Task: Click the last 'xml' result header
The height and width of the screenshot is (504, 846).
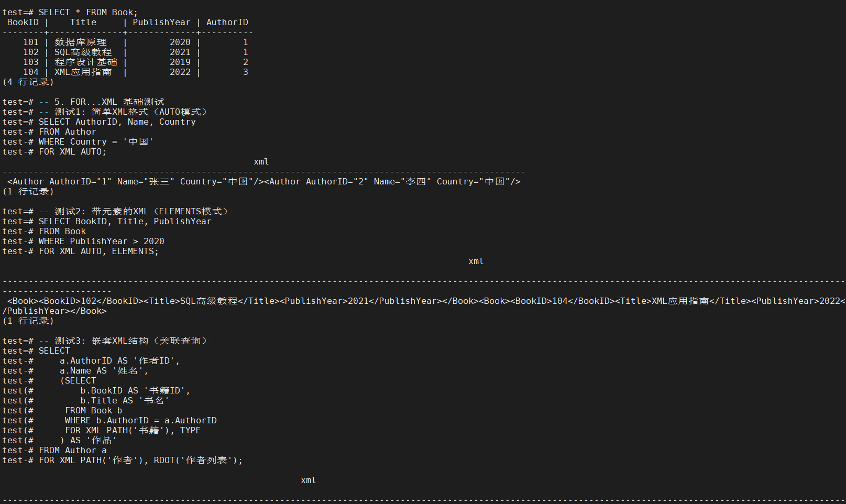Action: (x=308, y=480)
